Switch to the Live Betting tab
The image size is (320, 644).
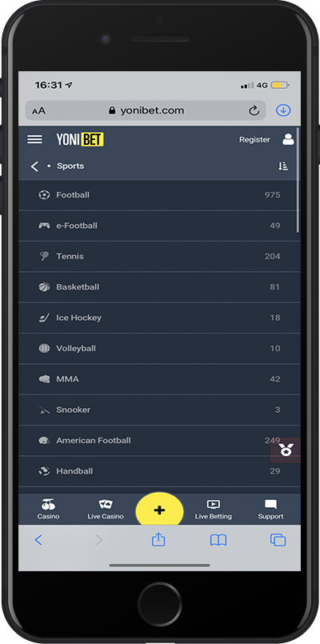213,510
